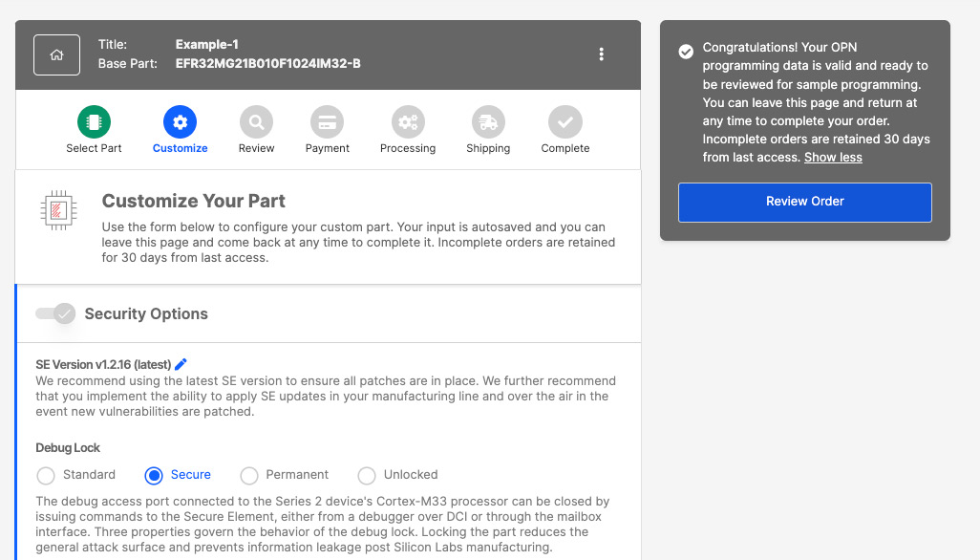Click the Complete step label
Viewport: 980px width, 560px height.
(x=565, y=148)
